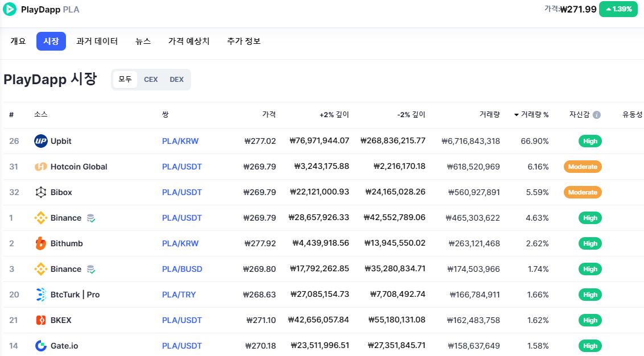Viewport: 644px width, 356px height.
Task: Sort by the 소스 column header
Action: point(40,114)
